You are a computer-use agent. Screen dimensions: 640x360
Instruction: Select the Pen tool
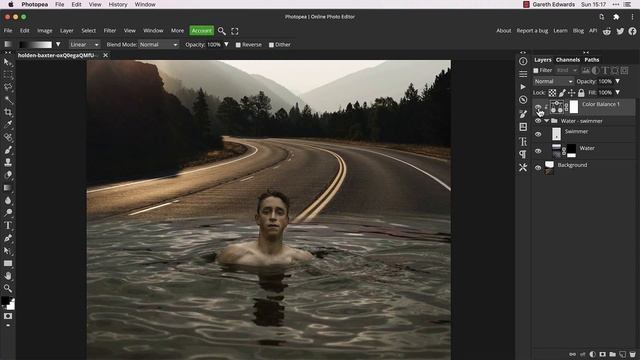click(7, 238)
